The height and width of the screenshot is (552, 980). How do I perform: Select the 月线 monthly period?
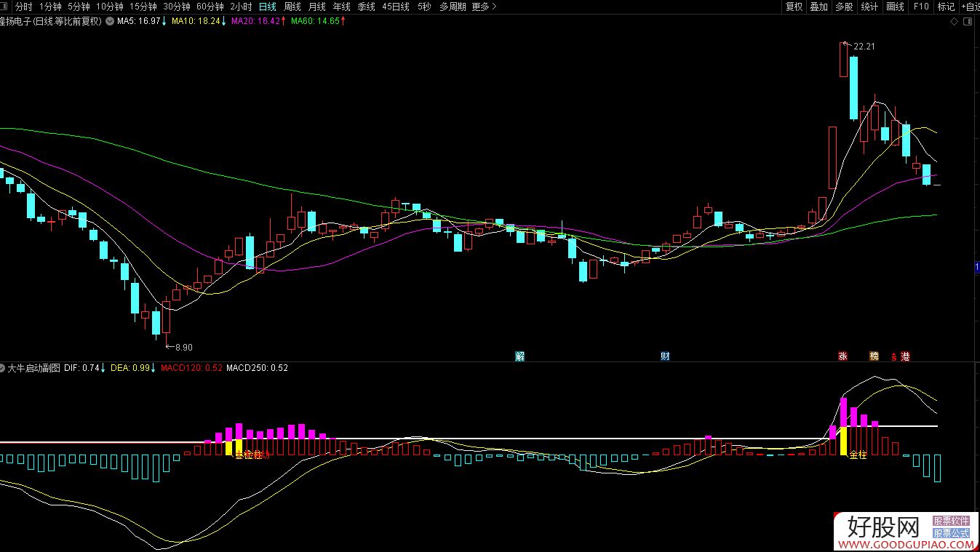[317, 7]
